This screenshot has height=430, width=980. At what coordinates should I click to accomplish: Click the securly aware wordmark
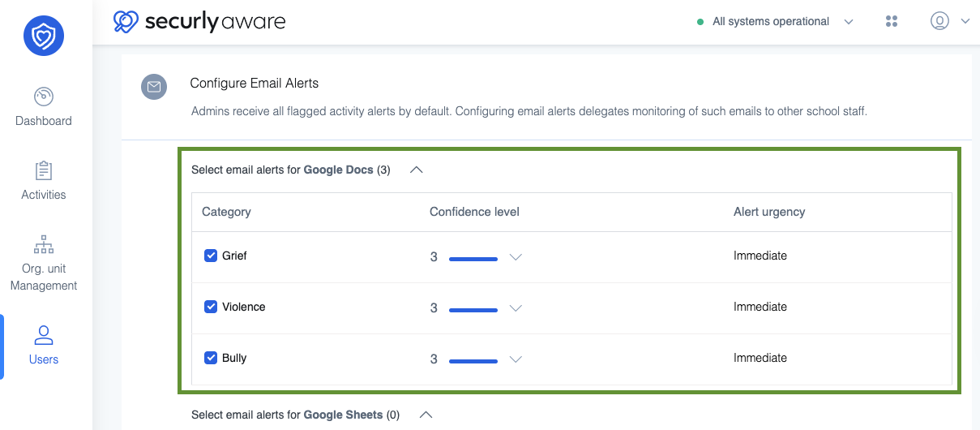tap(215, 22)
